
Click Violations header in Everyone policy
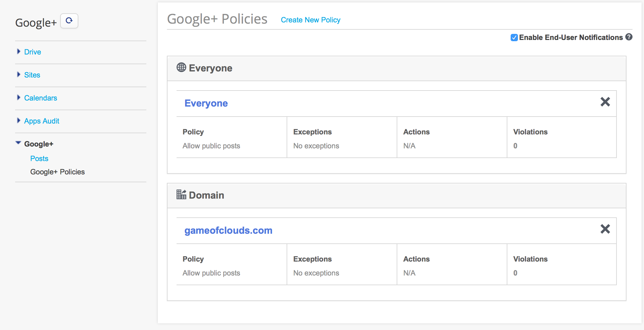coord(531,132)
